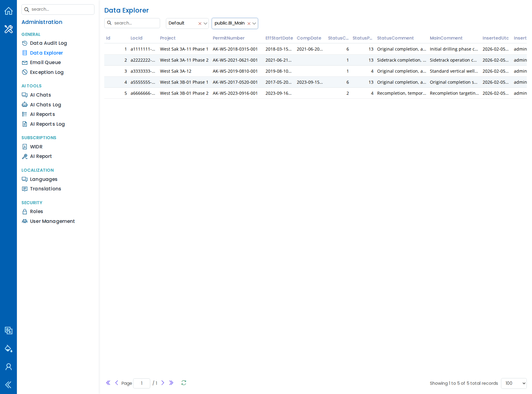Click permit number AK-WS-2019-0810-001
Image resolution: width=532 pixels, height=394 pixels.
[235, 71]
